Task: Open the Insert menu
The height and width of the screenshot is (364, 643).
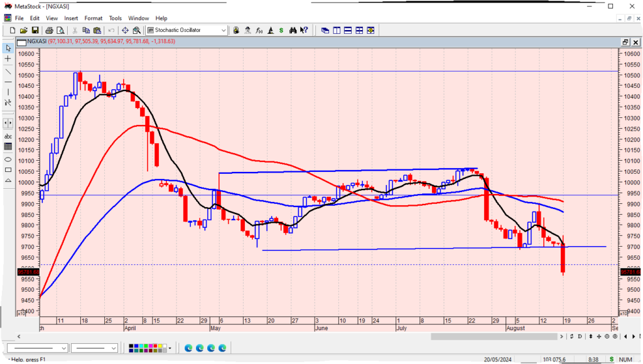Action: tap(71, 18)
